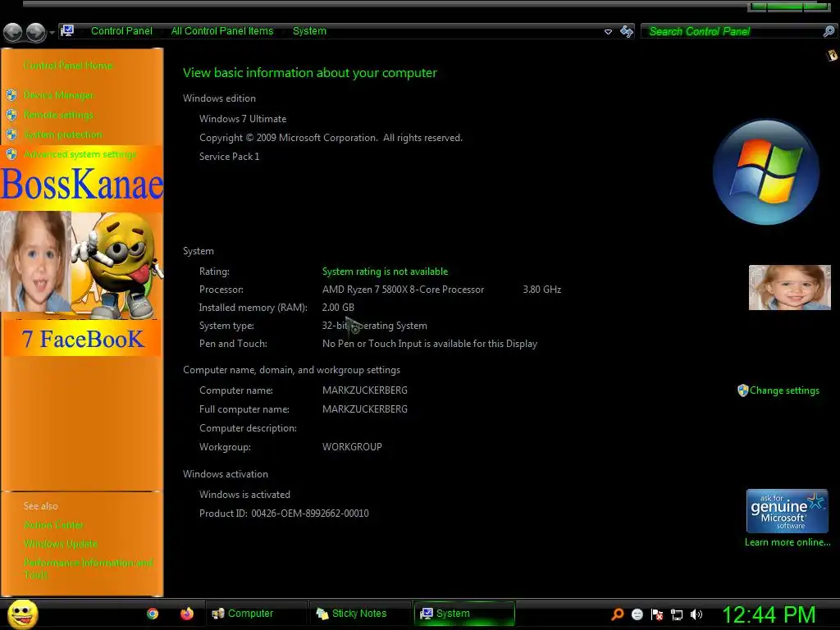Open the smiley Start button
This screenshot has height=630, width=840.
(x=22, y=614)
